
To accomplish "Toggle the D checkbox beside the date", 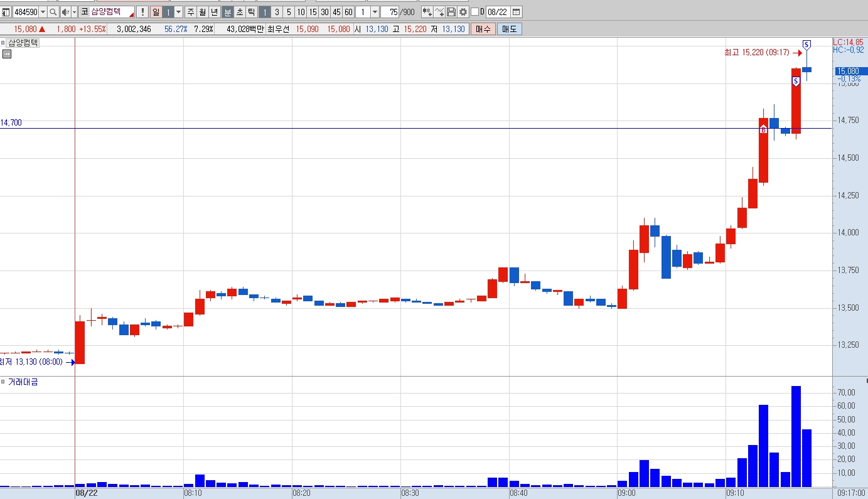I will 474,12.
